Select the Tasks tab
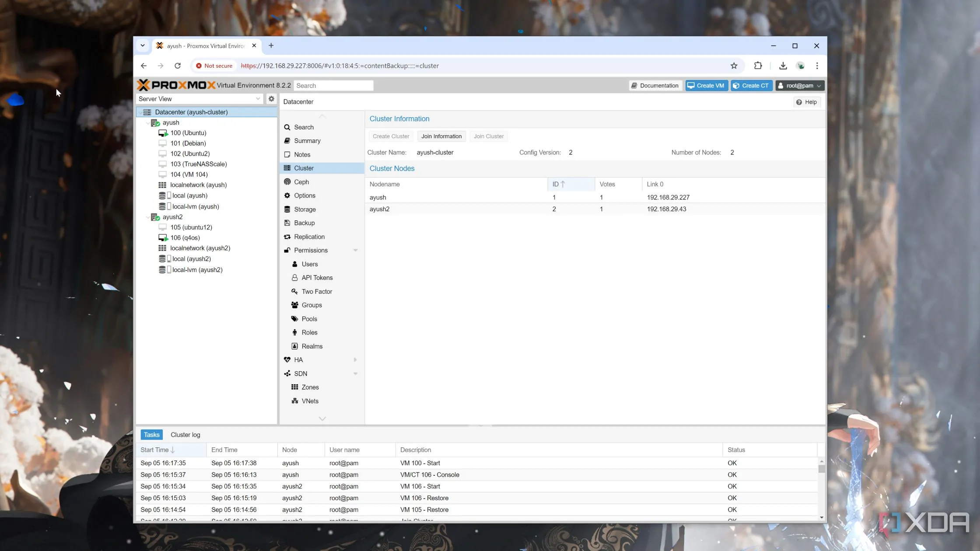980x551 pixels. click(151, 435)
